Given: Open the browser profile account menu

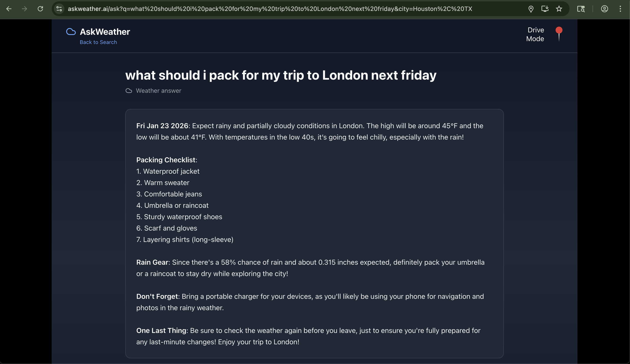Looking at the screenshot, I should pyautogui.click(x=604, y=9).
